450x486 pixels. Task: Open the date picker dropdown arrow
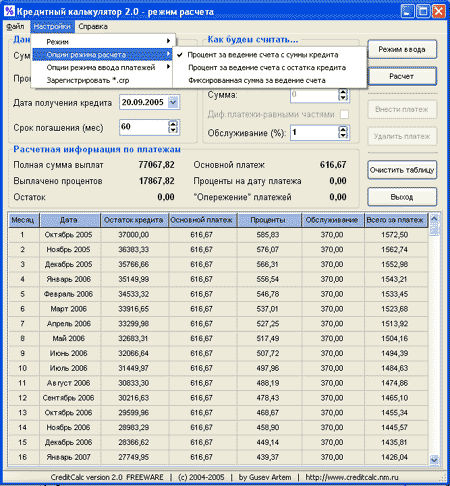pos(173,102)
